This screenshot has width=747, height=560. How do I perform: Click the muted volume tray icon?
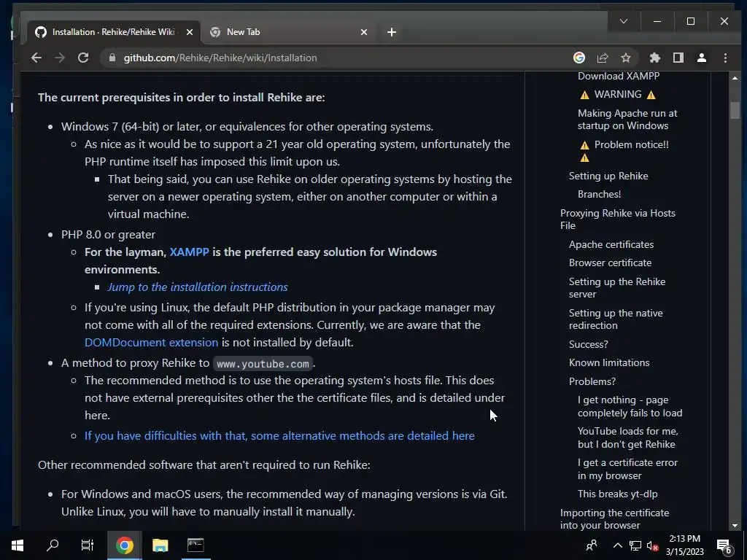click(652, 545)
